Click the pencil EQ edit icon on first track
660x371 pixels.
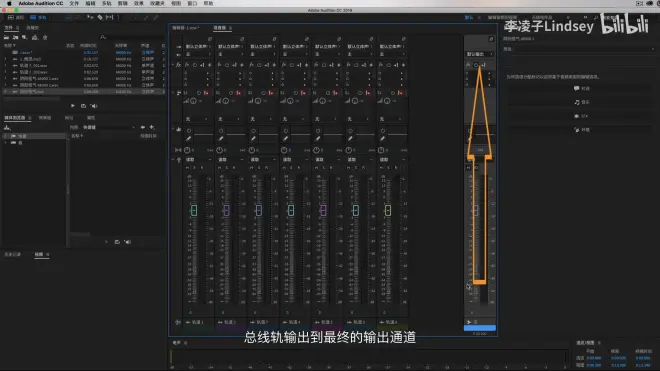click(x=189, y=139)
